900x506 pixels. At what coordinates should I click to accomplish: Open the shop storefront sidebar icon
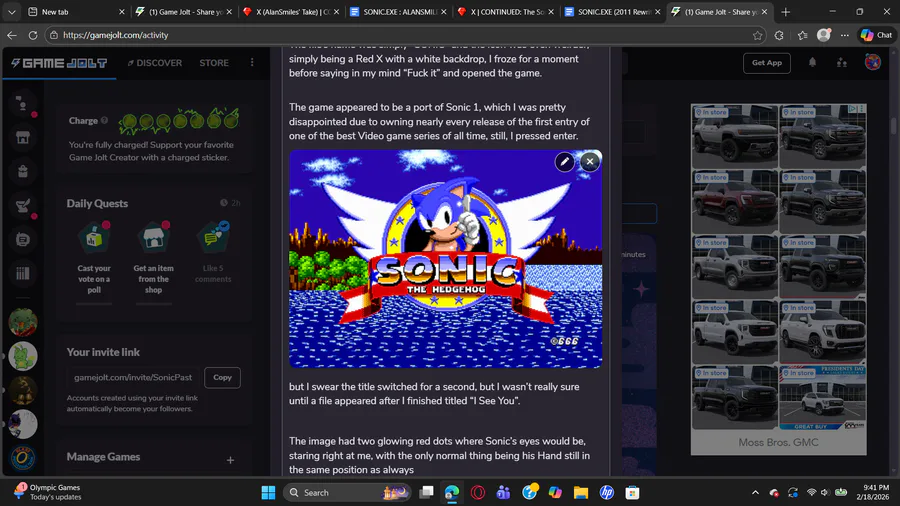[23, 138]
